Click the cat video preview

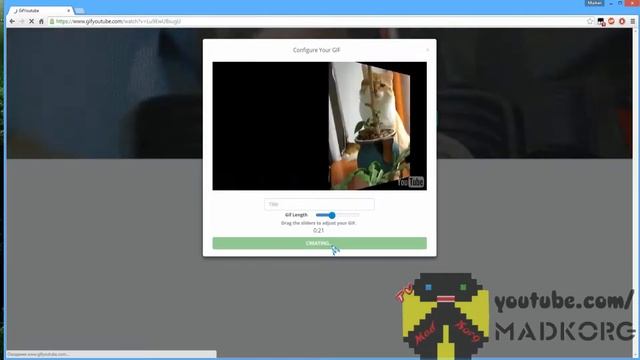320,126
